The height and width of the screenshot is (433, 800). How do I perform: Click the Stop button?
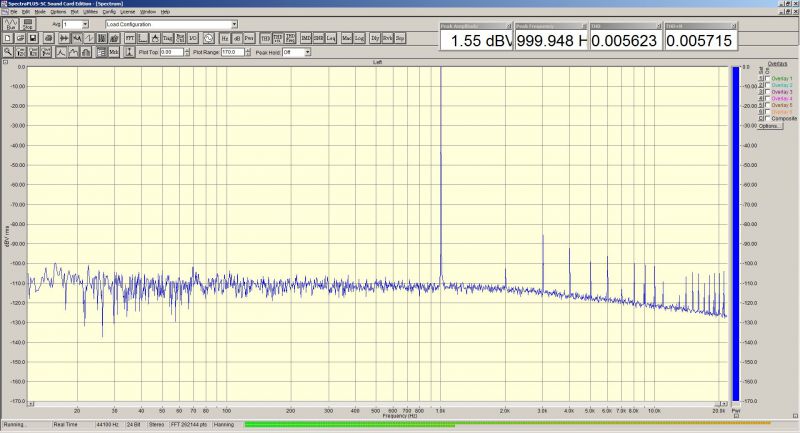tap(28, 24)
